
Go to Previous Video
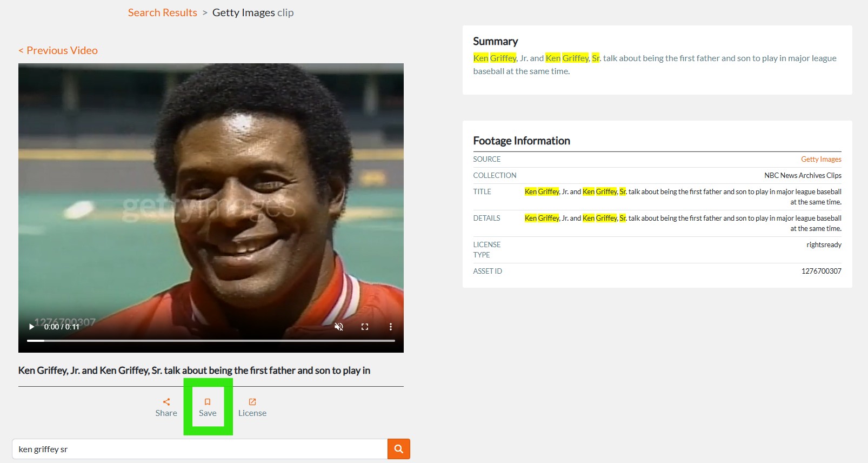(x=58, y=50)
